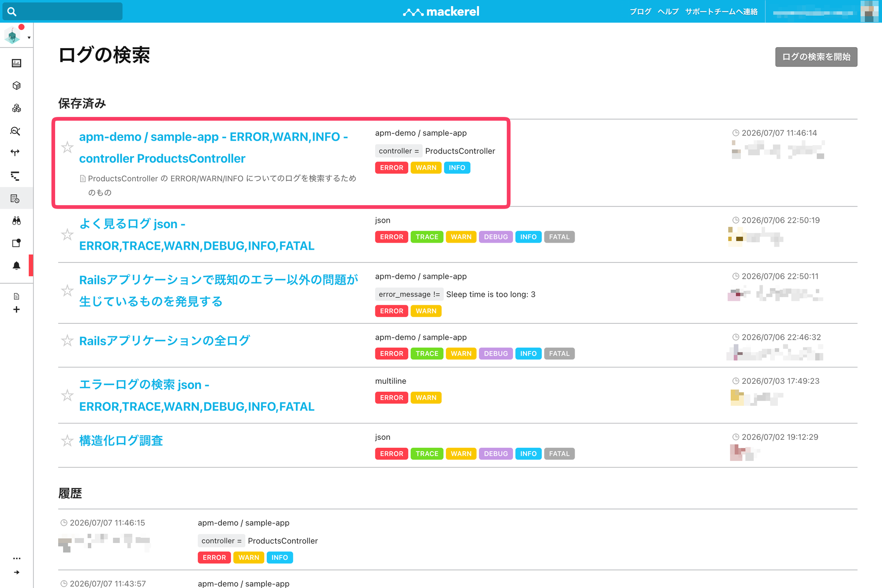Open the branching arrows icon in the sidebar
This screenshot has height=588, width=882.
point(15,153)
